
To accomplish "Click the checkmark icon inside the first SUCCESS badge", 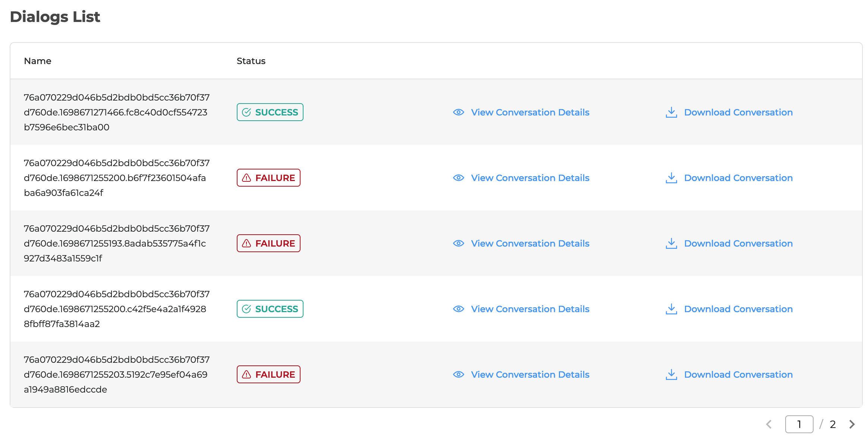I will pyautogui.click(x=246, y=112).
